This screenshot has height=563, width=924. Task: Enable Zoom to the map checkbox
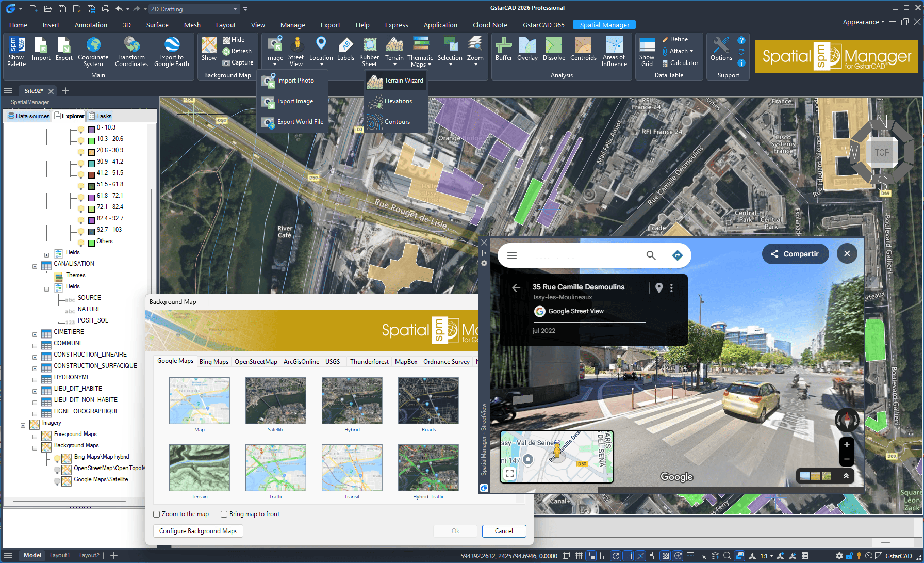click(157, 514)
